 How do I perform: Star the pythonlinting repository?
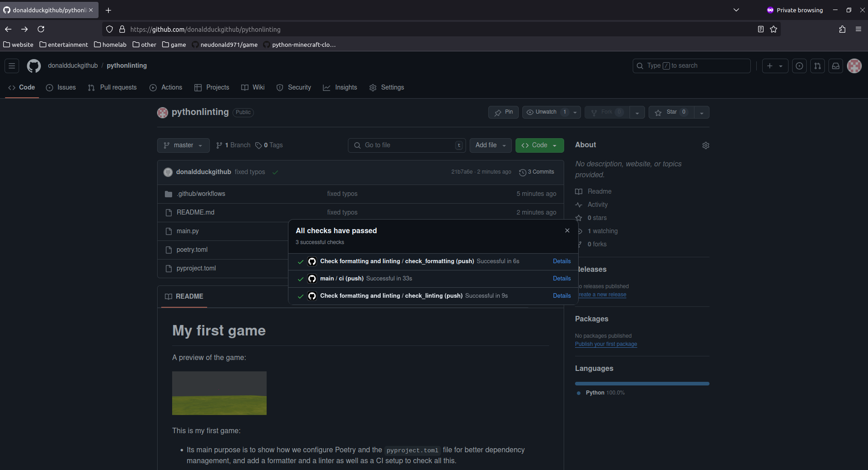[671, 112]
